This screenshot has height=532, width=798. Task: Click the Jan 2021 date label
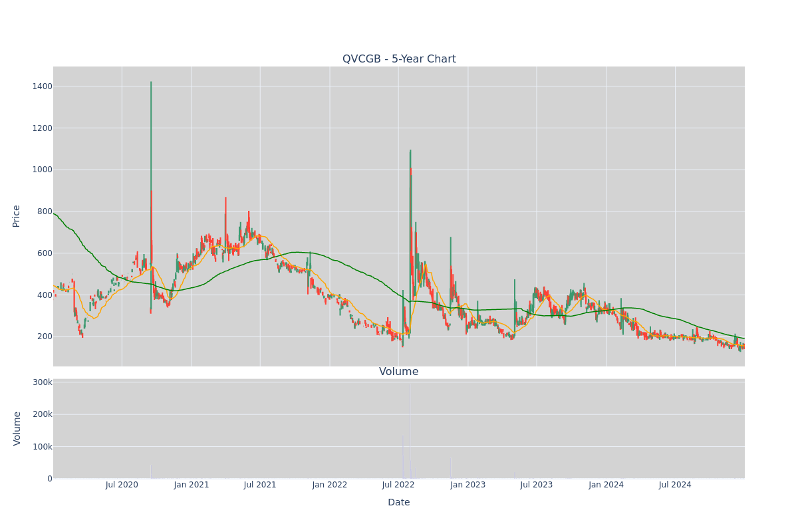click(192, 485)
